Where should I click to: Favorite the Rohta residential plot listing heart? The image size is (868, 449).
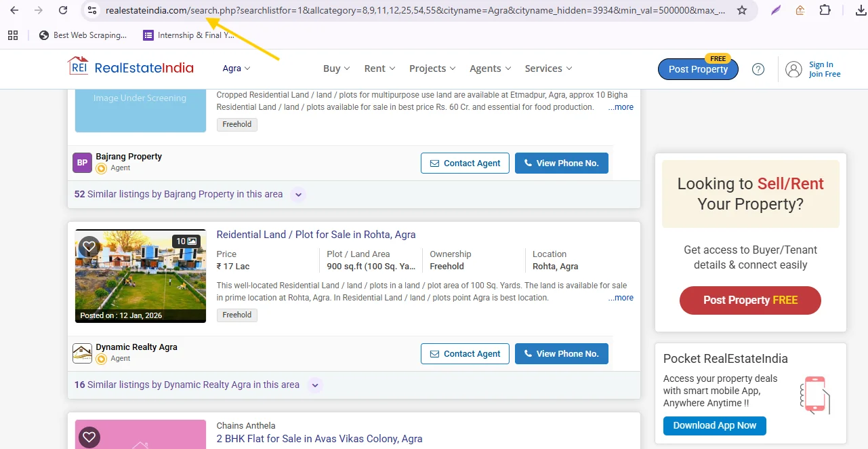(x=89, y=247)
